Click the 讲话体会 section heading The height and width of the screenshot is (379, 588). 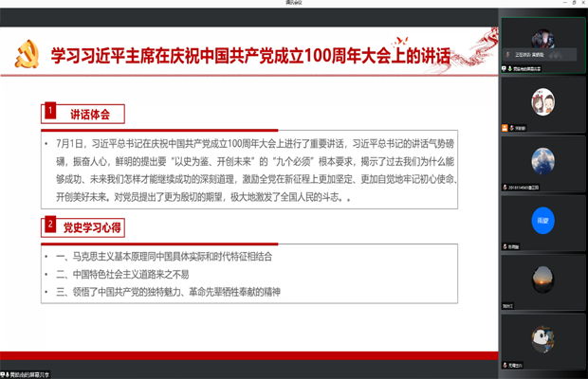point(96,114)
